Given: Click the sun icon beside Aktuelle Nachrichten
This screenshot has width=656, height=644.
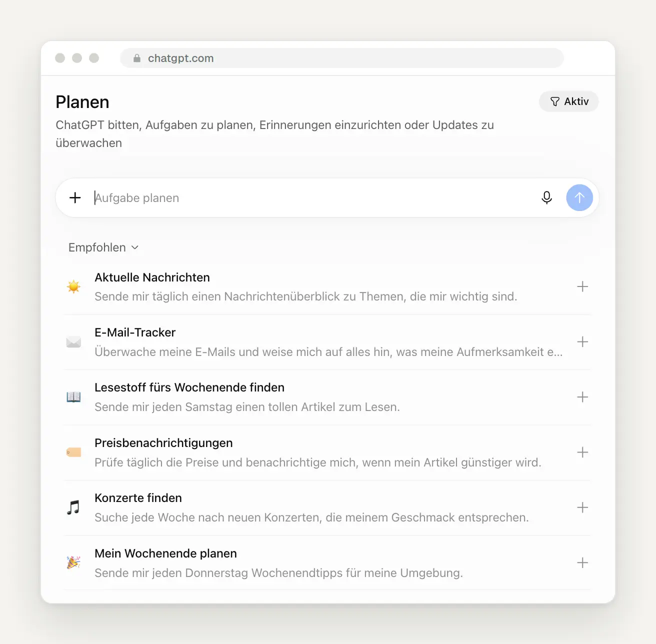Looking at the screenshot, I should click(73, 286).
